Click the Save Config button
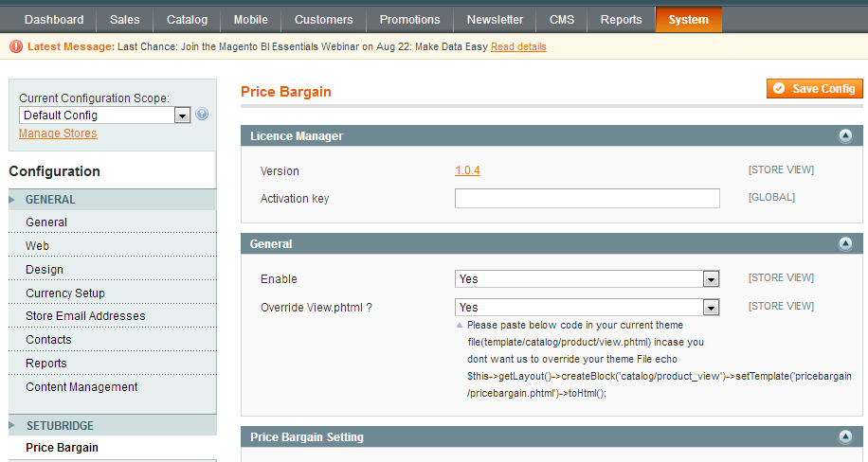Viewport: 868px width, 462px height. pyautogui.click(x=815, y=89)
